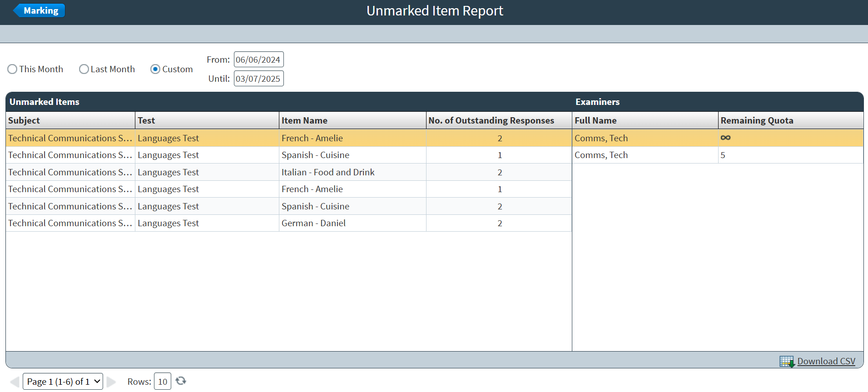Select the Last Month radio button
The height and width of the screenshot is (392, 868).
[84, 69]
